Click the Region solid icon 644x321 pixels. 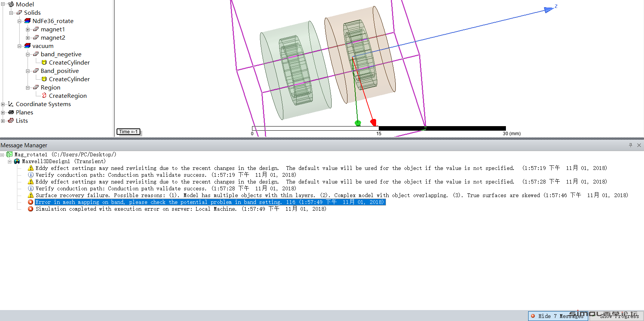[x=36, y=87]
